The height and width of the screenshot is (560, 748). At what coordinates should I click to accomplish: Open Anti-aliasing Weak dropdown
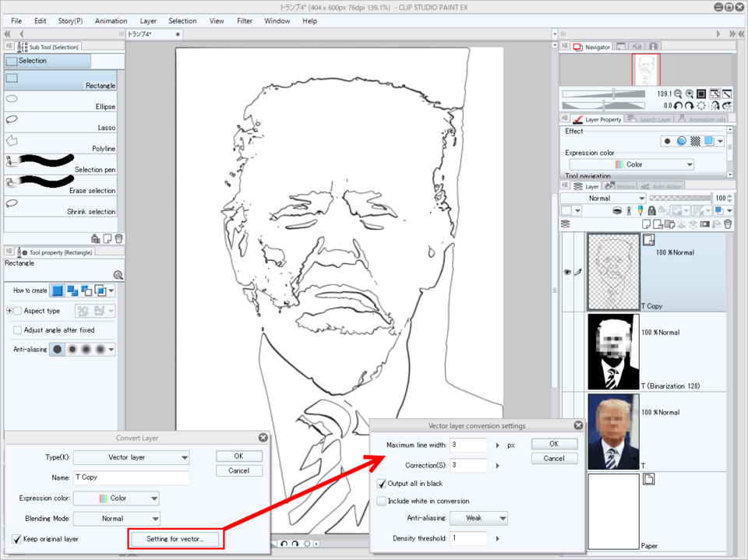(x=478, y=518)
